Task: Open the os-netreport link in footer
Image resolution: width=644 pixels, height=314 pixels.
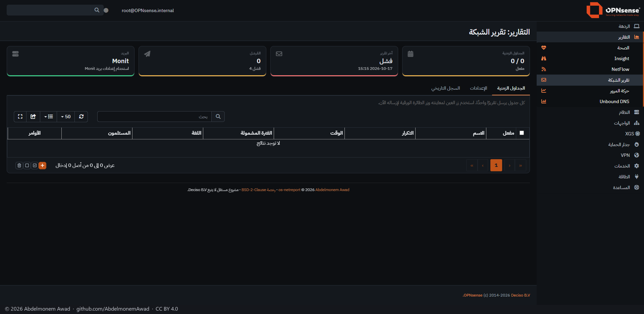Action: (x=289, y=190)
